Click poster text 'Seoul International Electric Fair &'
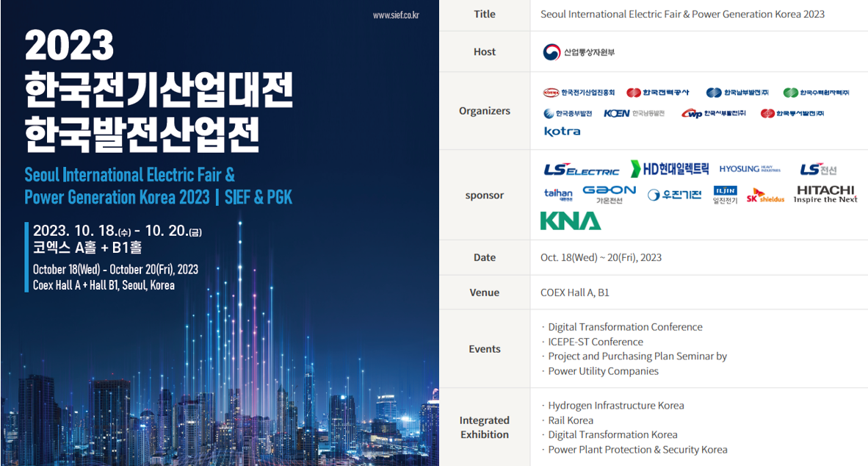The width and height of the screenshot is (868, 466). coord(129,175)
